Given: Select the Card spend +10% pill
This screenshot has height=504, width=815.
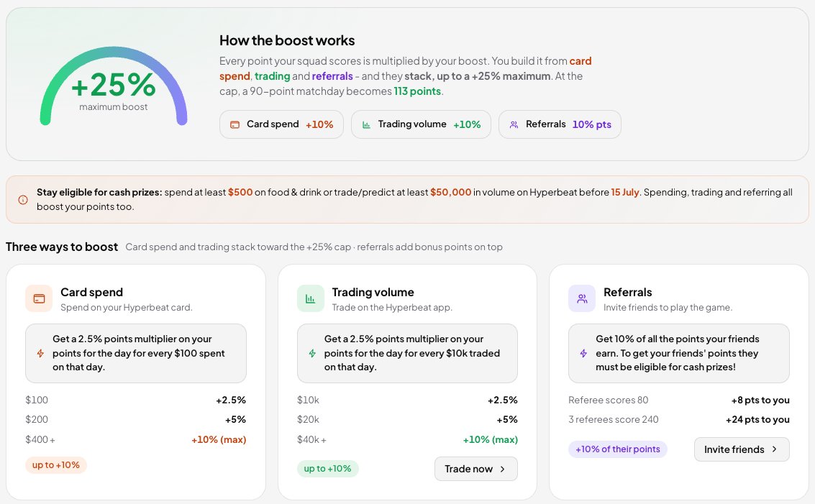Looking at the screenshot, I should click(x=282, y=124).
